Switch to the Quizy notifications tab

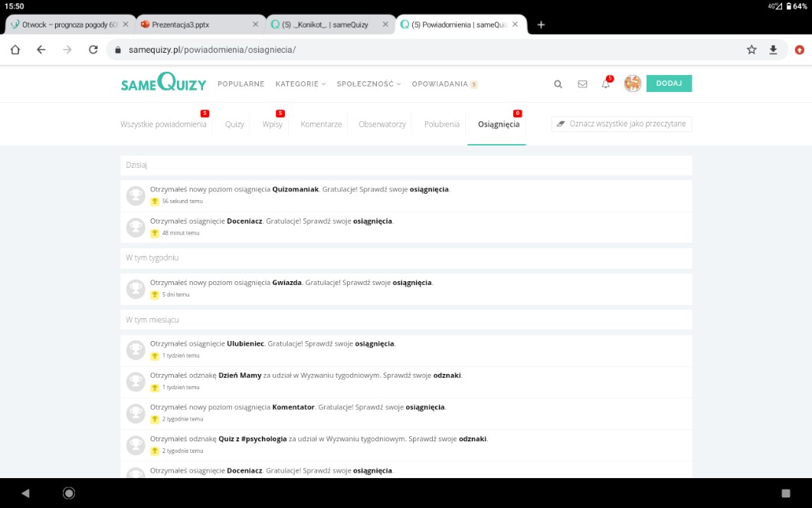[x=234, y=124]
